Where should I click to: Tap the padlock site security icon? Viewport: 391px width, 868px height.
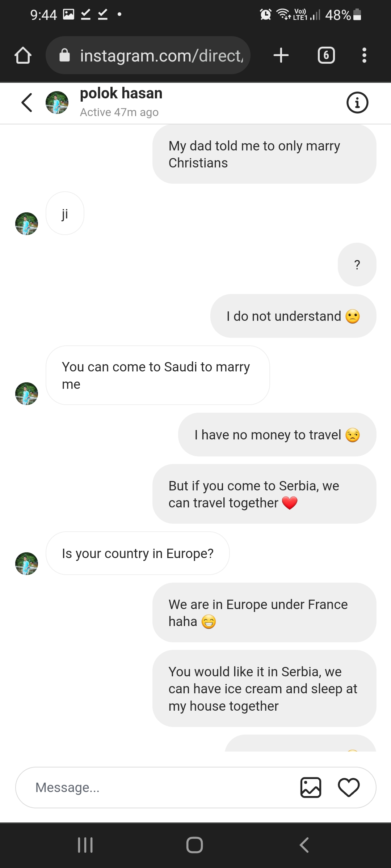pyautogui.click(x=64, y=56)
